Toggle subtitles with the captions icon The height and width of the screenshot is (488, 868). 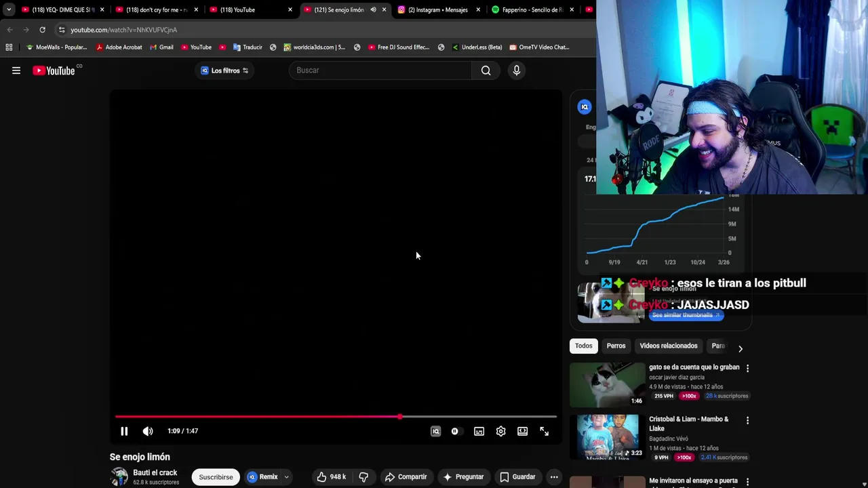point(479,431)
